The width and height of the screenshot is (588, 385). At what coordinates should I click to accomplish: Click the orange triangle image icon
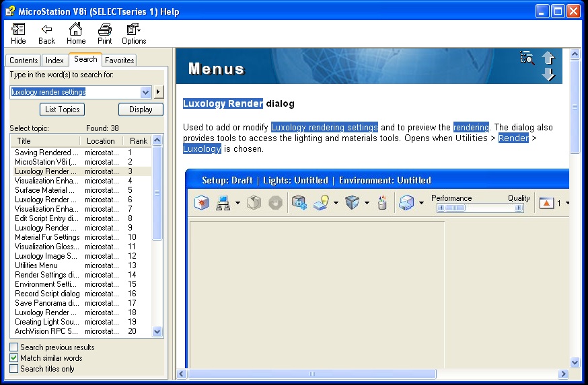[x=546, y=203]
